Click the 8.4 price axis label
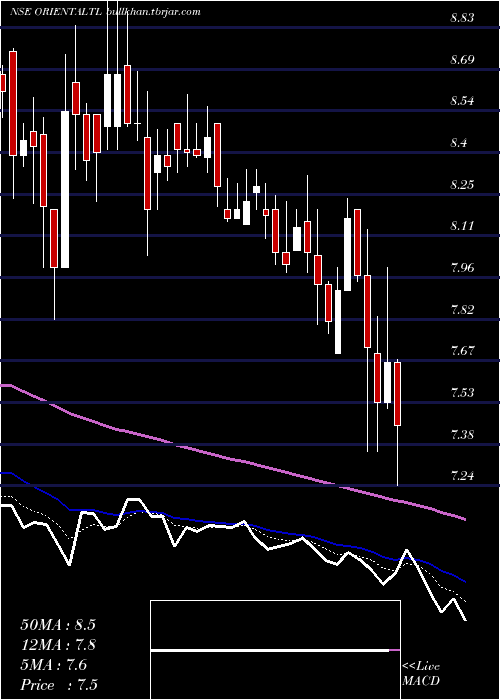500x700 pixels. (458, 143)
